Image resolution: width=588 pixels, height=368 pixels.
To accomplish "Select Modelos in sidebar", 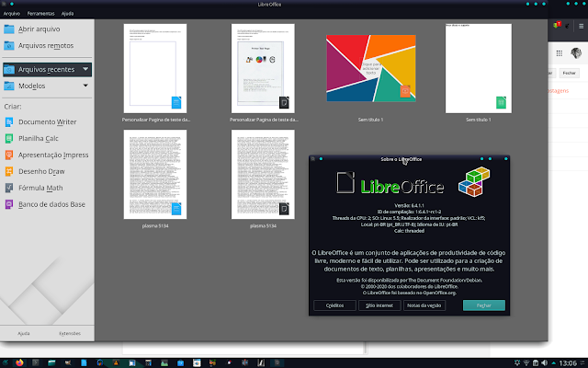I will click(x=47, y=86).
